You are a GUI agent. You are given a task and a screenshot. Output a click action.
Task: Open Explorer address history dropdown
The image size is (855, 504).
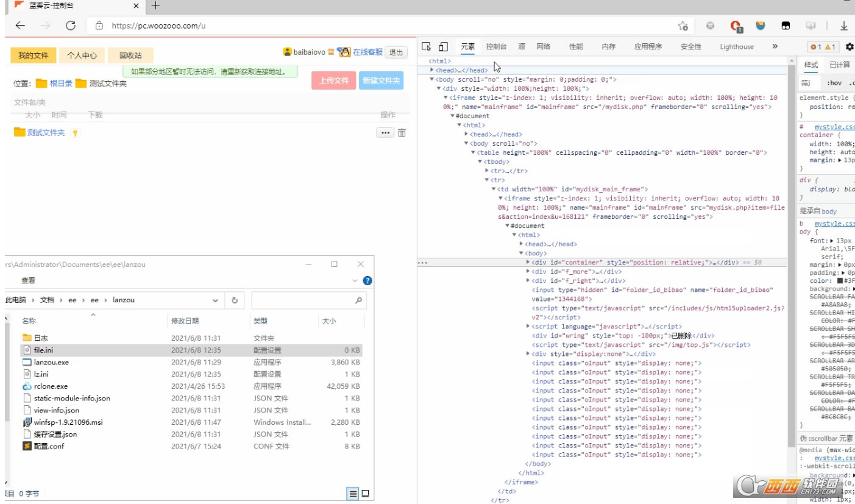coord(215,300)
